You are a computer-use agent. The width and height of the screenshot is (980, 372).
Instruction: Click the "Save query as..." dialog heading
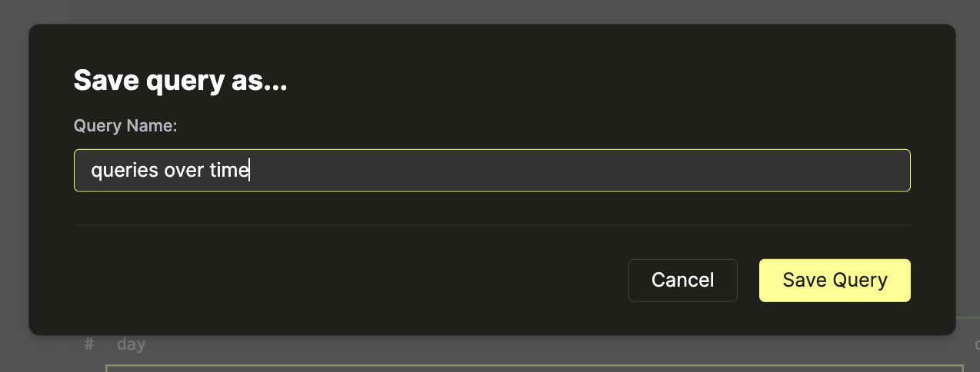(180, 81)
